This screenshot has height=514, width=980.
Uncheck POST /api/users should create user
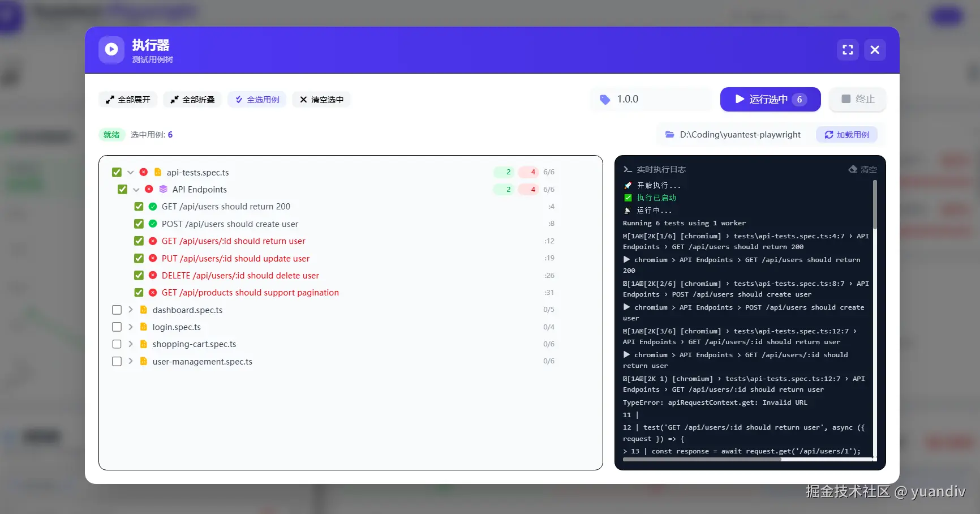coord(139,224)
